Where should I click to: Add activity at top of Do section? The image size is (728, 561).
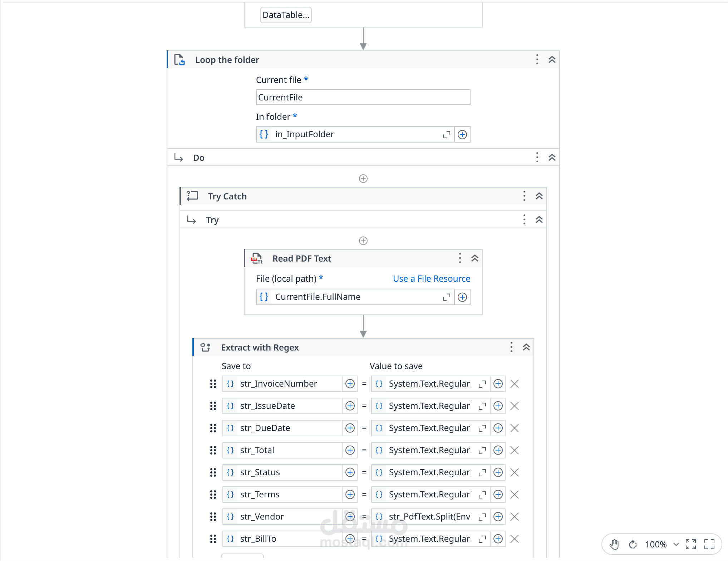coord(363,179)
